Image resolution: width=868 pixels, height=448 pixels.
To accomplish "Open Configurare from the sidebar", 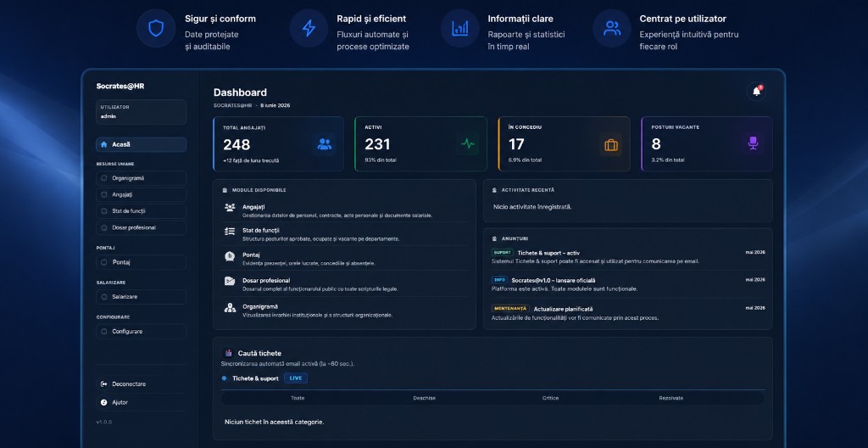I will 142,332.
